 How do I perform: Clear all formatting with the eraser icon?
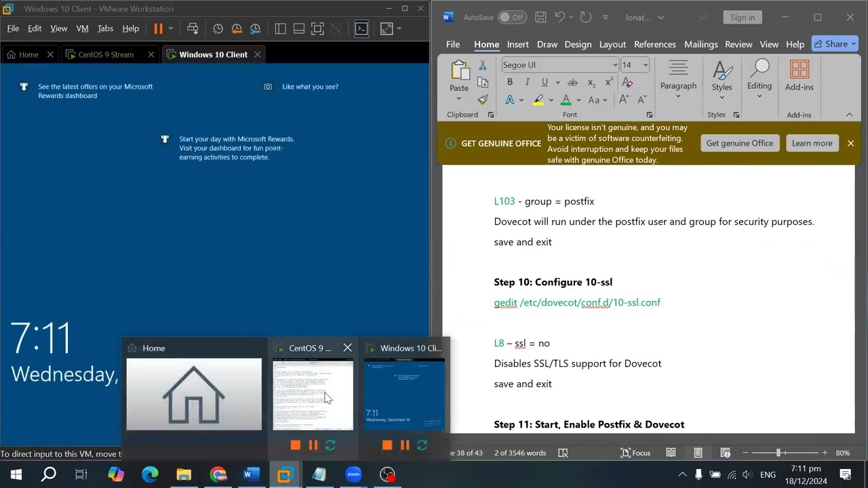(x=627, y=83)
